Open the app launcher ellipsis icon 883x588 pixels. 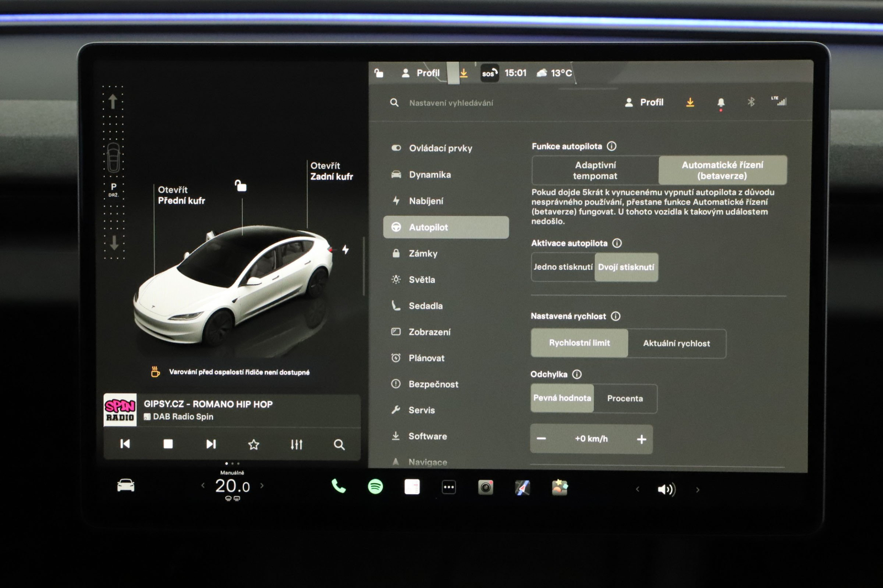[x=449, y=488]
